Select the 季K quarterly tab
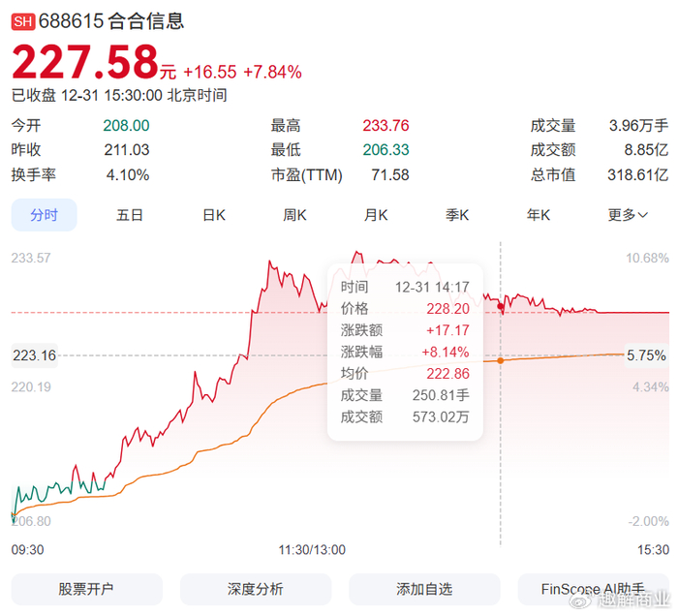This screenshot has height=616, width=678. (x=457, y=215)
